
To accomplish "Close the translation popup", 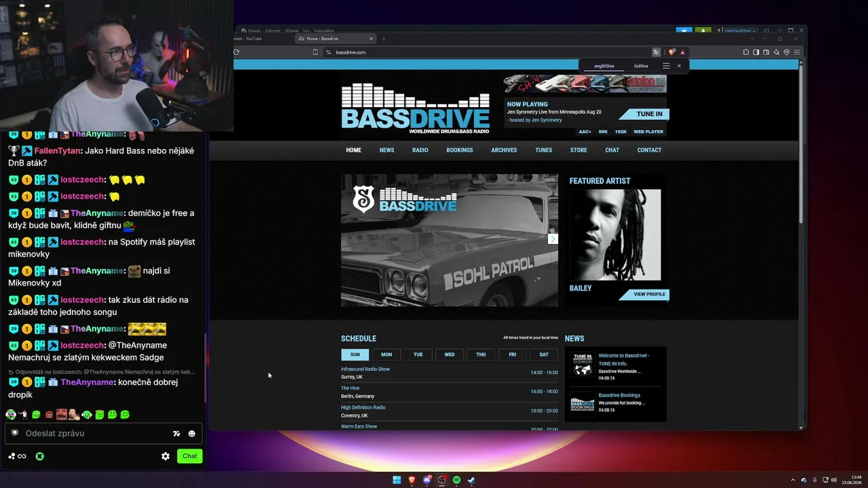I will pyautogui.click(x=679, y=66).
